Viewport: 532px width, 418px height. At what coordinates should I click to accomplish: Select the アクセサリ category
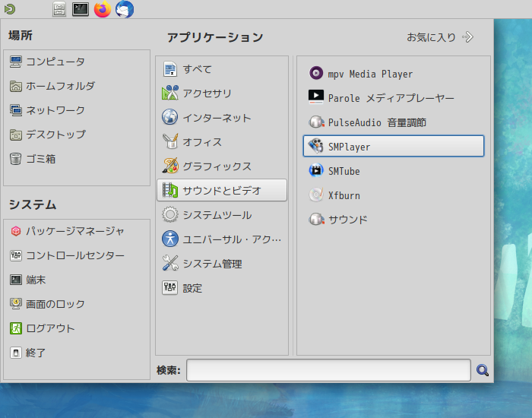(x=222, y=93)
